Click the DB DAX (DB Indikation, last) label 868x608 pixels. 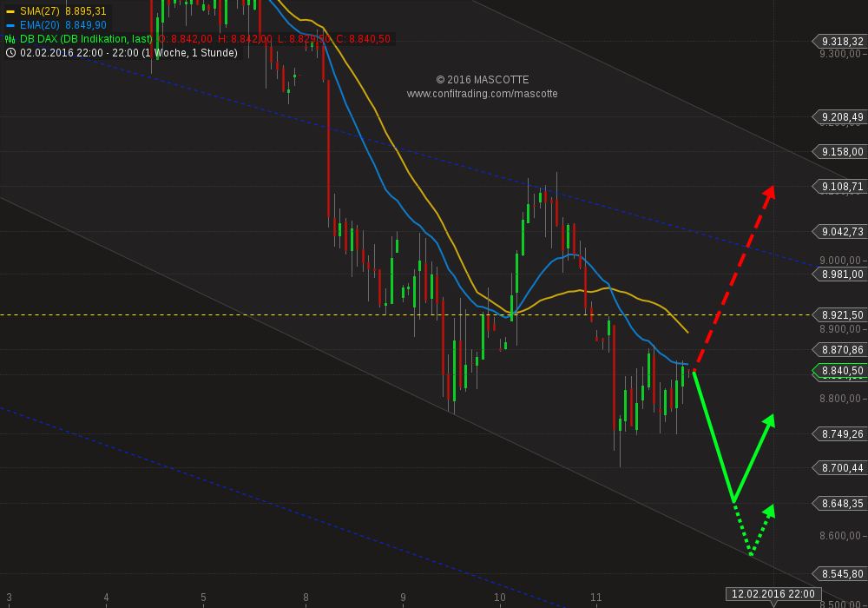pos(86,39)
